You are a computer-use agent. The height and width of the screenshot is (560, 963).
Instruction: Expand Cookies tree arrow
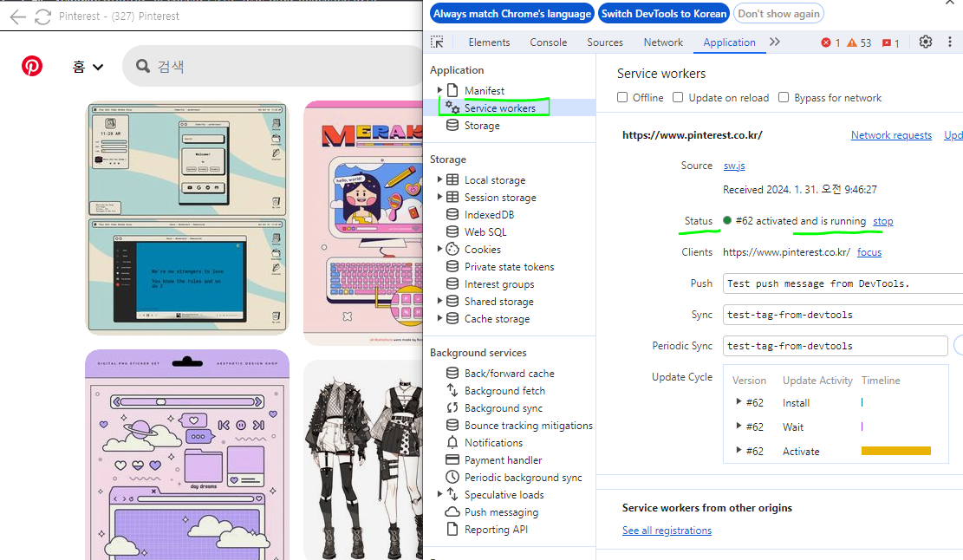(x=439, y=249)
